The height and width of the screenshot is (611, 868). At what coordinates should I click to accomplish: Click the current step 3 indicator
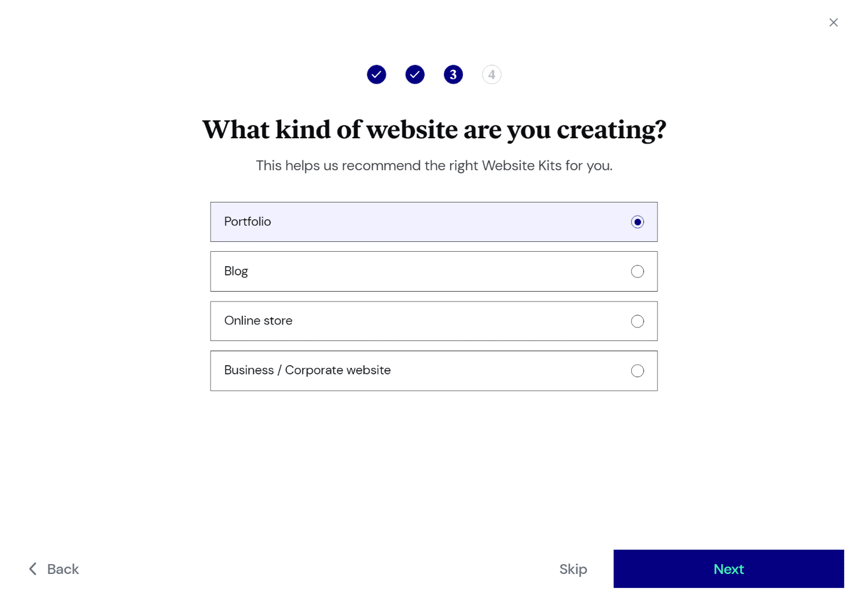453,75
